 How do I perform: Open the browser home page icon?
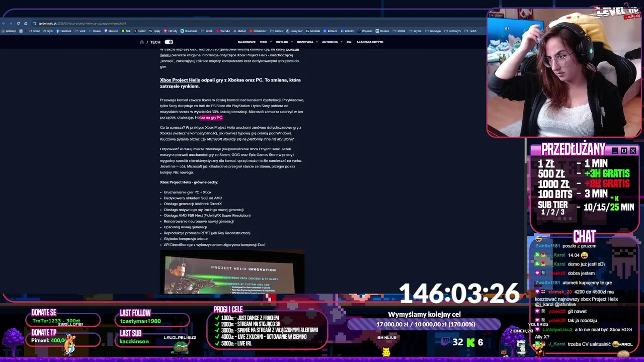pyautogui.click(x=26, y=23)
